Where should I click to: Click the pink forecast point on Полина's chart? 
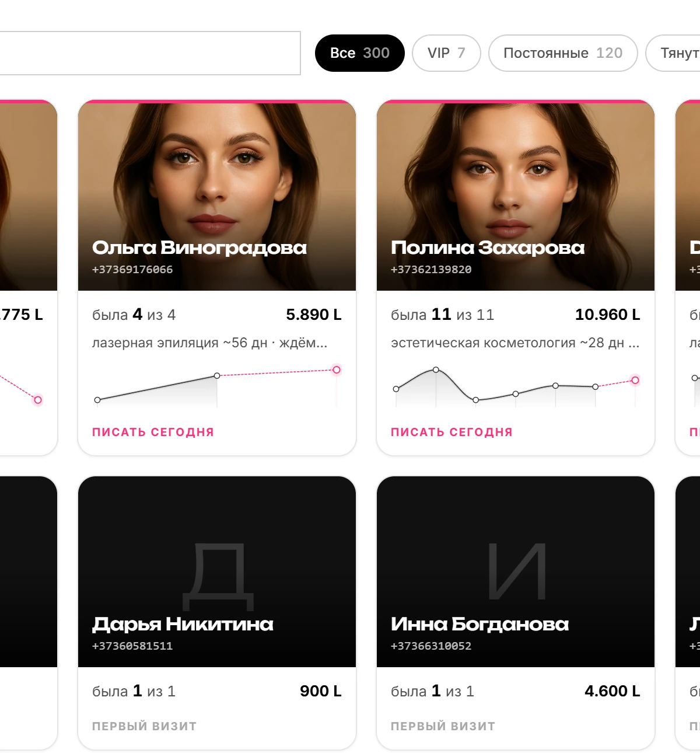635,380
